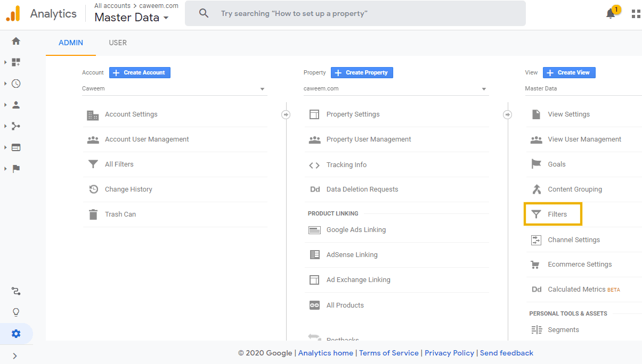Viewport: 642px width, 364px height.
Task: Click the Create View button
Action: pos(569,72)
